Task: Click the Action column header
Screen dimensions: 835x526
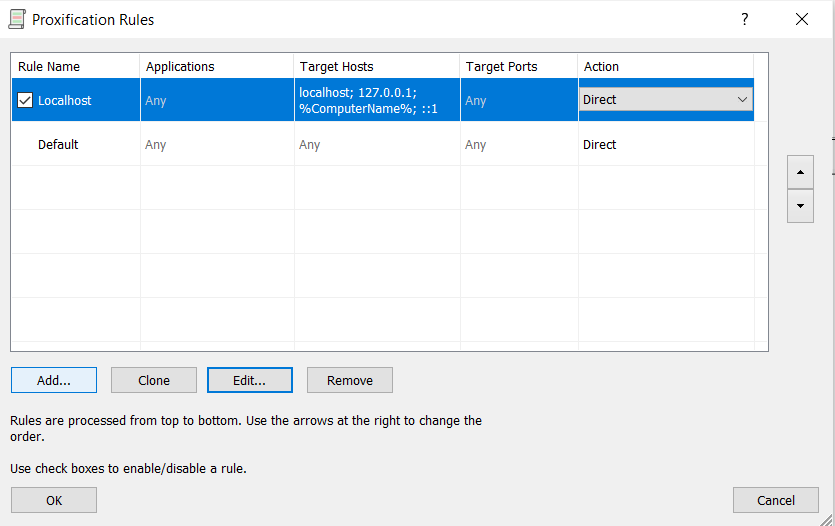Action: point(666,67)
